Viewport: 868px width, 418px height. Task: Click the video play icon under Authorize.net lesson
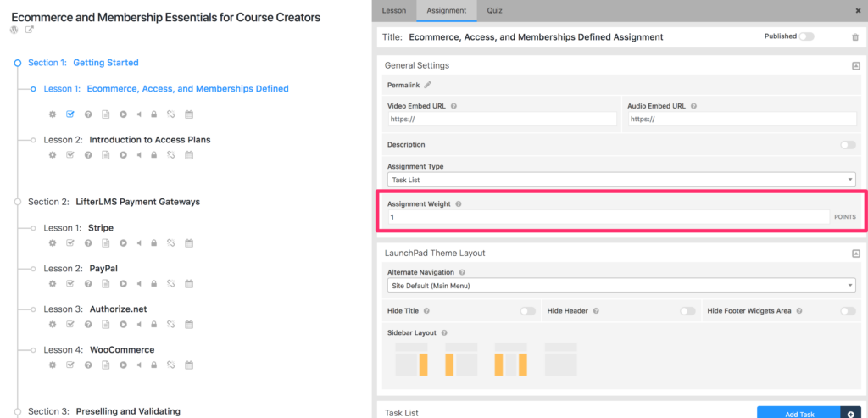(124, 325)
